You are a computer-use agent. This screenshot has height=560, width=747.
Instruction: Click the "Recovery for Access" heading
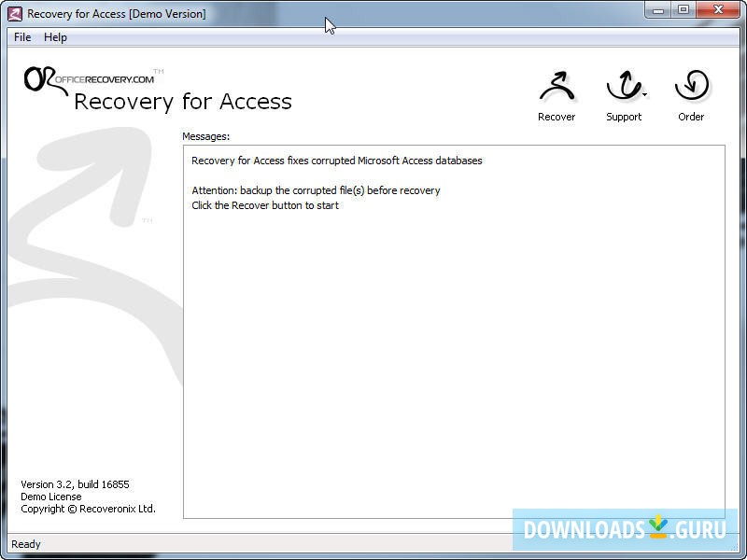coord(183,102)
